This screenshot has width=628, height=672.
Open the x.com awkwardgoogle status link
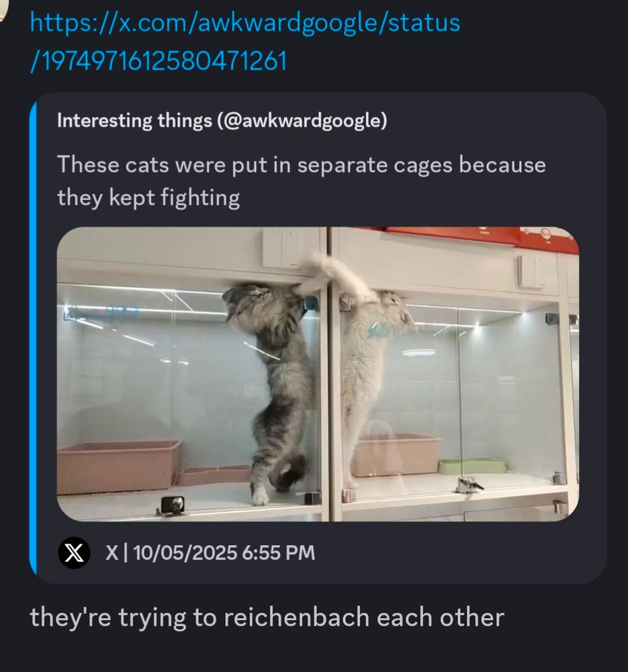point(245,41)
